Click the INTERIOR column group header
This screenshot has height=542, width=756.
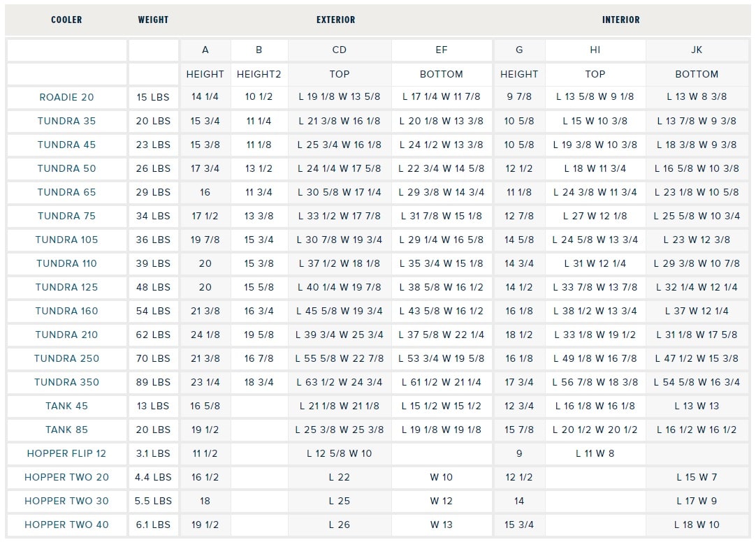pyautogui.click(x=620, y=20)
